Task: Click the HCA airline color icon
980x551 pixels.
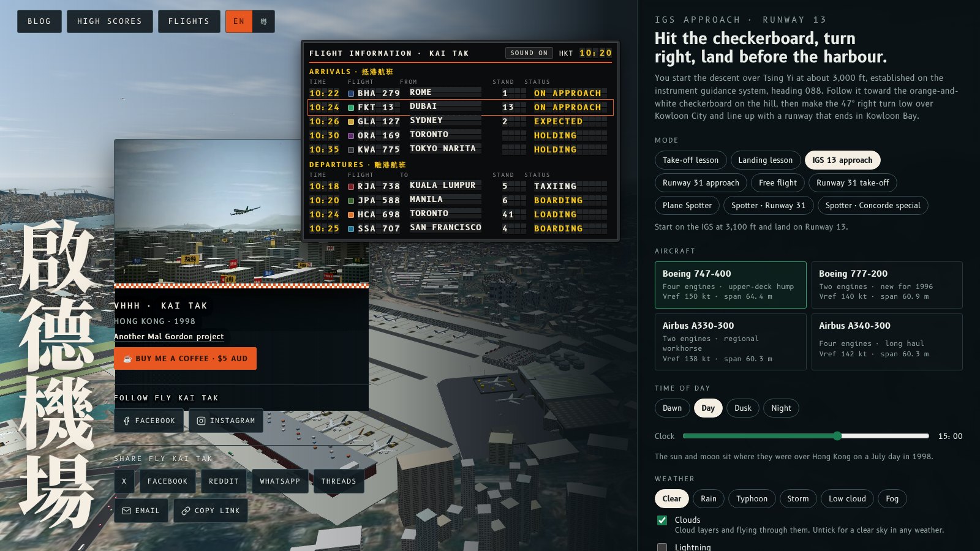Action: coord(351,215)
